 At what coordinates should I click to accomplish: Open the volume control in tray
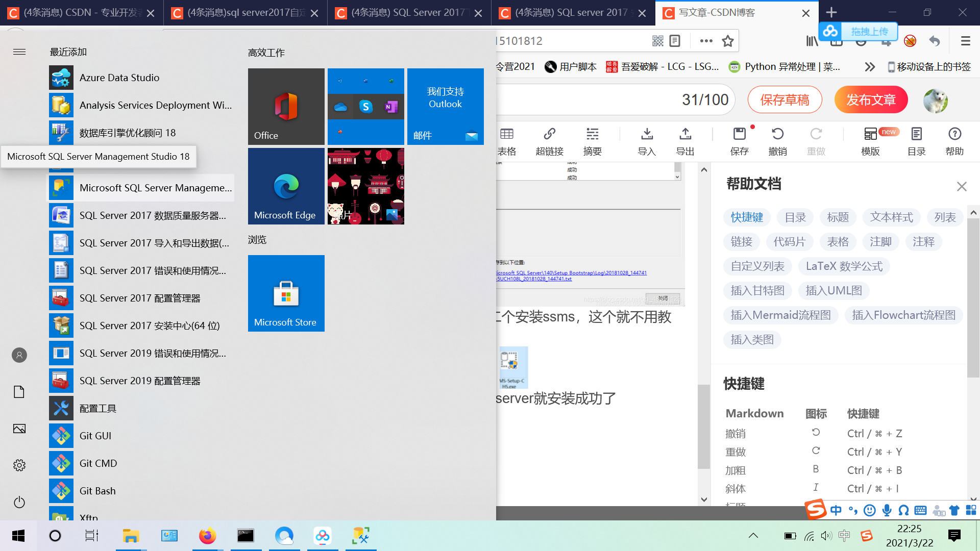pos(826,536)
